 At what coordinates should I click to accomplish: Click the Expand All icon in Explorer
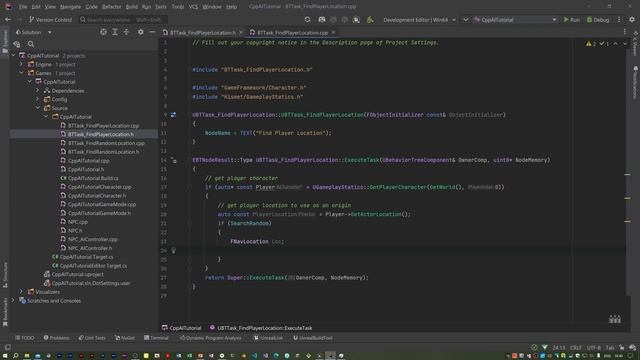(x=115, y=32)
